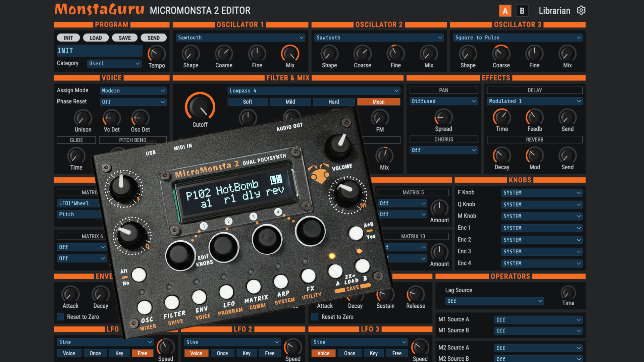Click the Vc Det knob
This screenshot has width=644, height=362.
[x=111, y=118]
